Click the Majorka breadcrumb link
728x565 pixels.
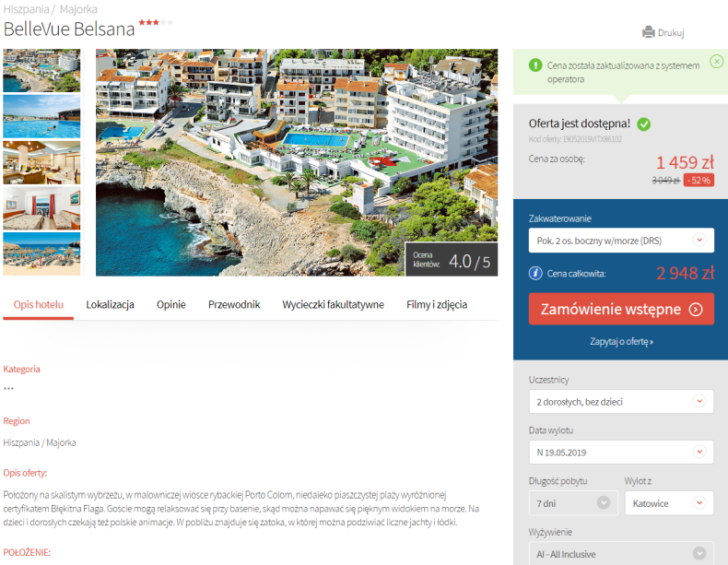(78, 9)
